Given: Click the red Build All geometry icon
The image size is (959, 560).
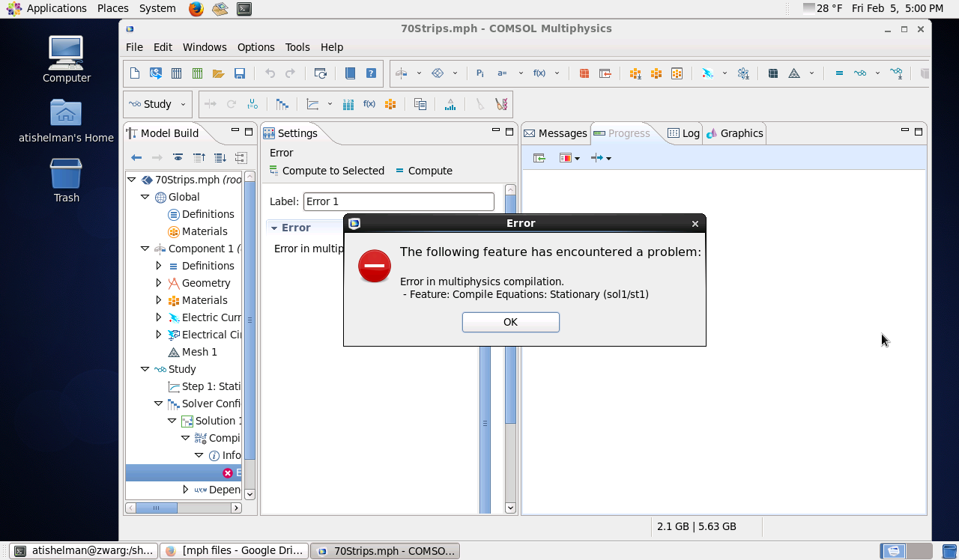Looking at the screenshot, I should [x=584, y=73].
